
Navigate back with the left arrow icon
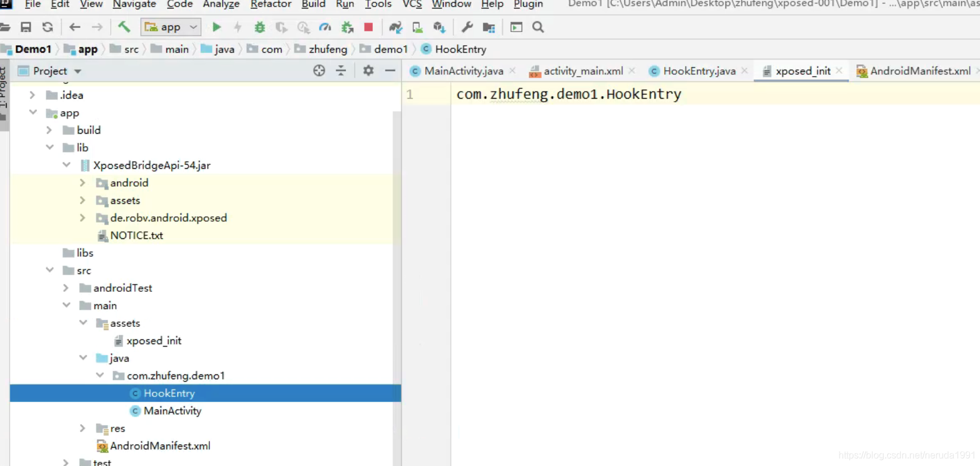click(x=74, y=27)
